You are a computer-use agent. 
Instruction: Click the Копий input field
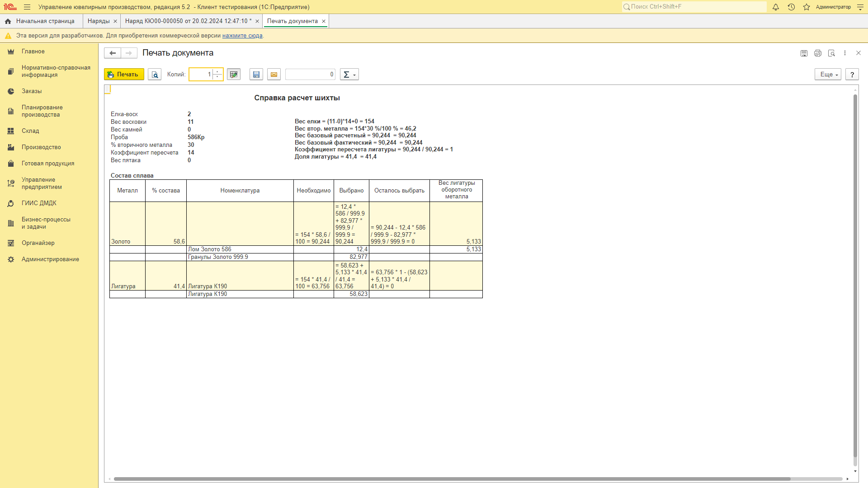click(x=201, y=75)
